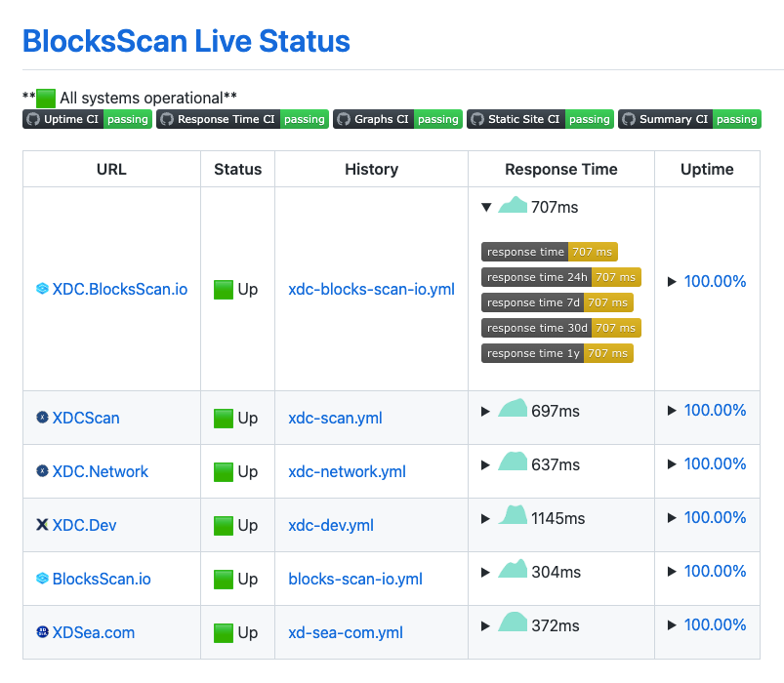Click the green status square beside All systems operational
Image resolution: width=784 pixels, height=683 pixels.
click(x=45, y=98)
